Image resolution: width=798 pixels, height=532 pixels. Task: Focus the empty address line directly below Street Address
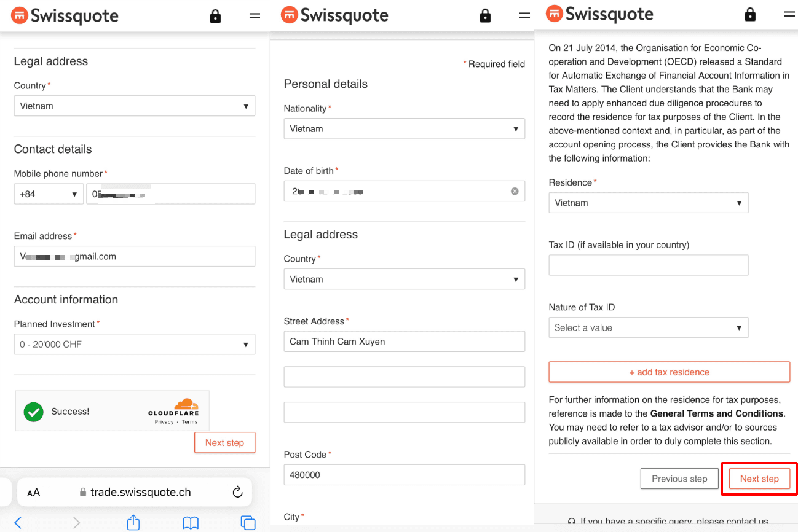click(x=405, y=377)
